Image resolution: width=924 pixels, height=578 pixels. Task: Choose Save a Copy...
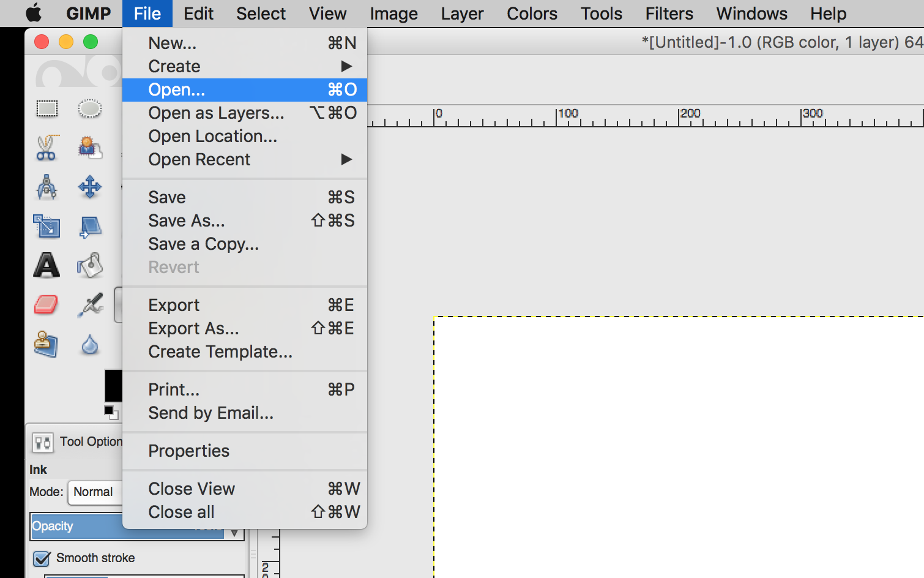tap(245, 244)
